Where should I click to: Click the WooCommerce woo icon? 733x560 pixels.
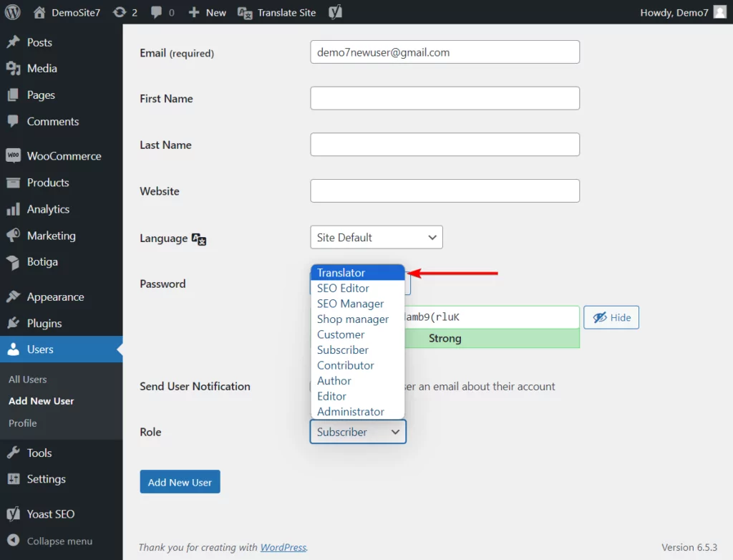click(x=13, y=155)
